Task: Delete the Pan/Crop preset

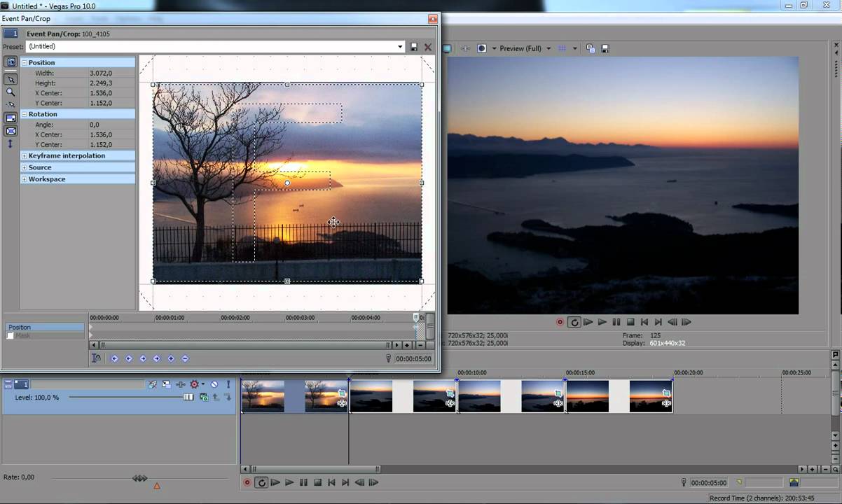Action: click(x=428, y=47)
